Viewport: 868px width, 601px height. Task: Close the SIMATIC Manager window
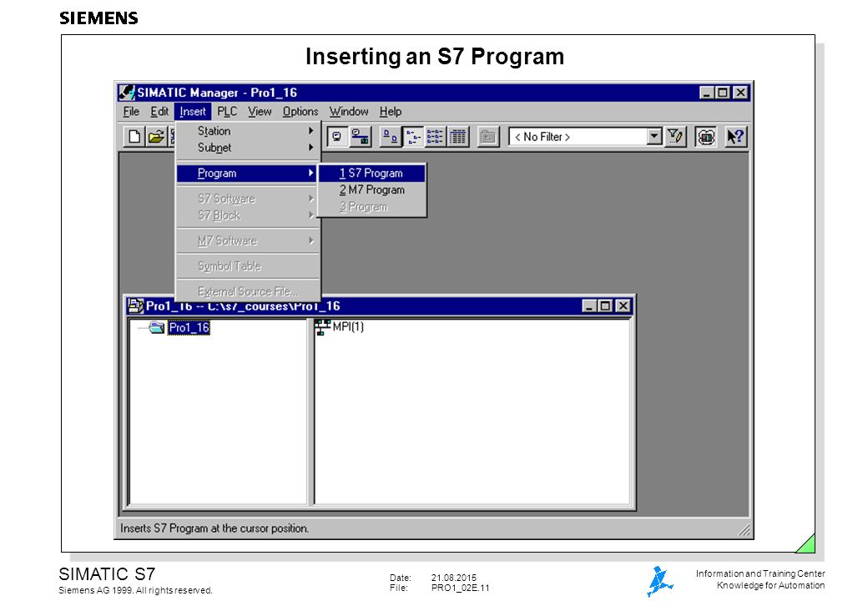(x=740, y=93)
